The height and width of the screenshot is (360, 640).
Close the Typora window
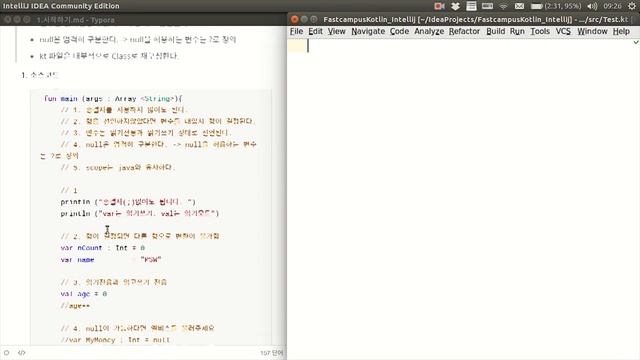[7, 19]
